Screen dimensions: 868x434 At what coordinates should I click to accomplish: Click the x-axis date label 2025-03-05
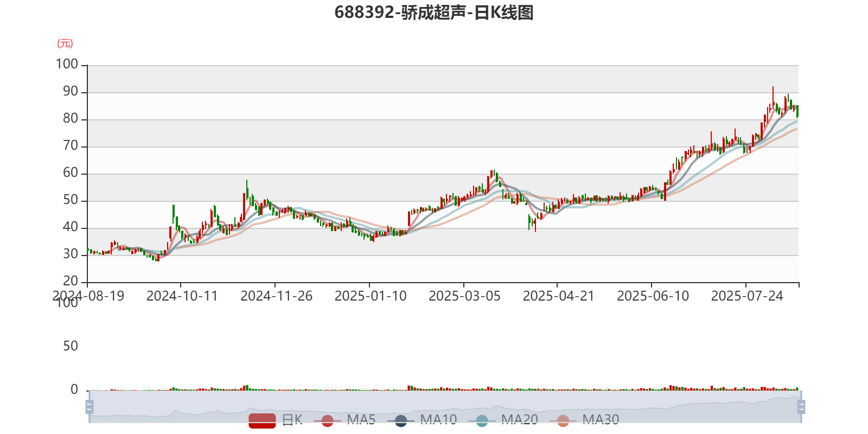465,296
